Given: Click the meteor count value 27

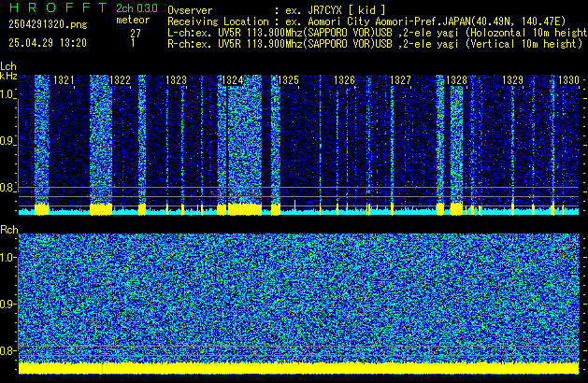Looking at the screenshot, I should (136, 34).
